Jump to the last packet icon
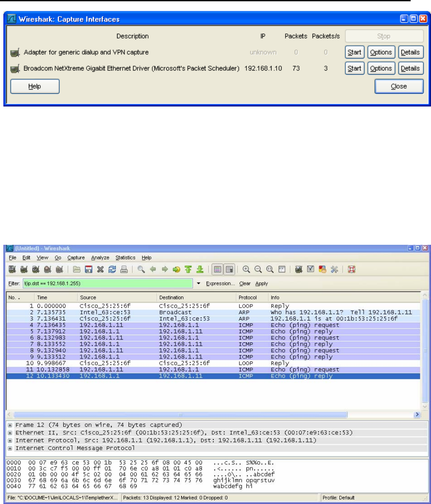This screenshot has height=504, width=431. 200,269
